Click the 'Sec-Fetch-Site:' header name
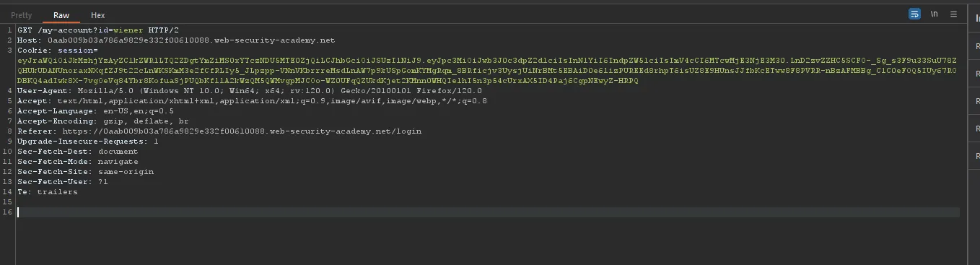This screenshot has height=265, width=980. coord(55,172)
